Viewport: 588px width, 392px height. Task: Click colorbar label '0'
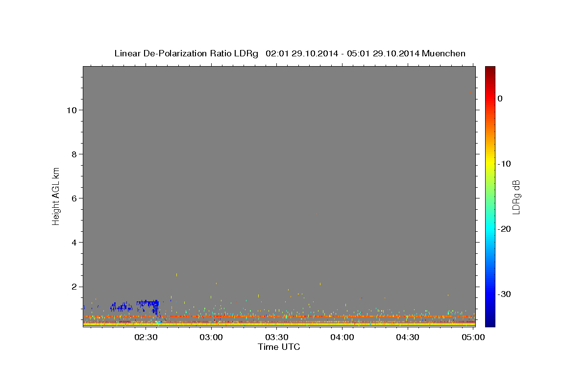tap(500, 98)
